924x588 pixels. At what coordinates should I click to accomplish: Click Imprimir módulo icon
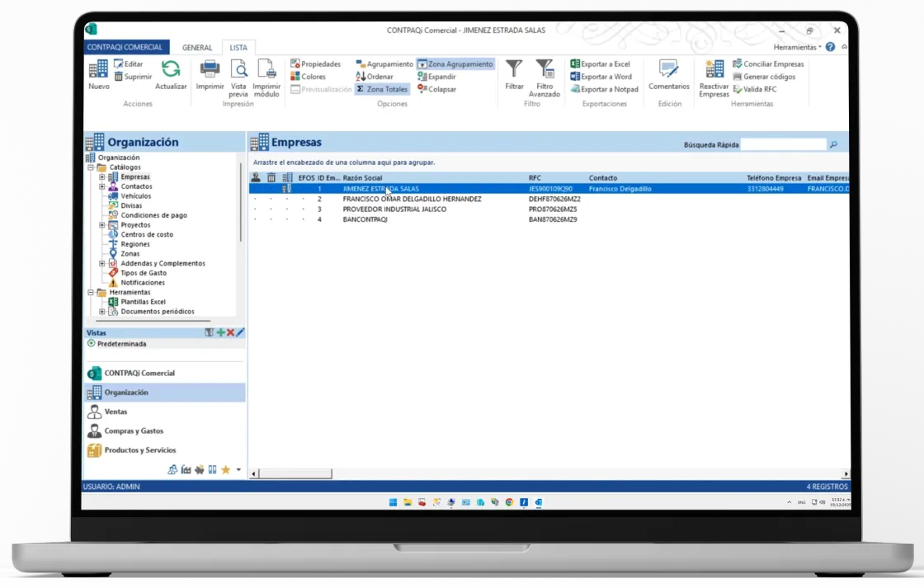pyautogui.click(x=266, y=69)
